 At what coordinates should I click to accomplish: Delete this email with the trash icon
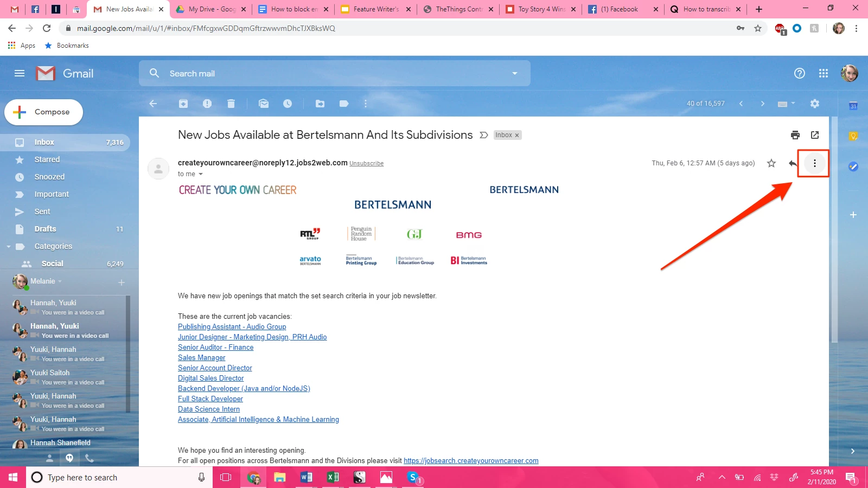[x=231, y=104]
